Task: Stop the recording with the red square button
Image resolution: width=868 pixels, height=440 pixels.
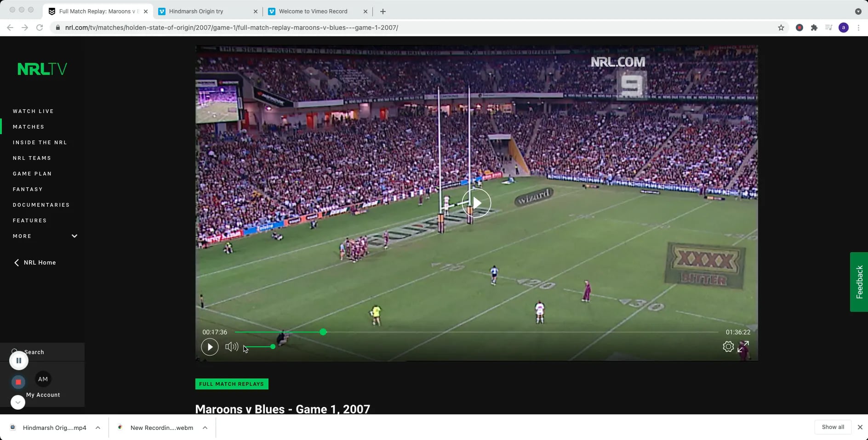Action: (18, 382)
